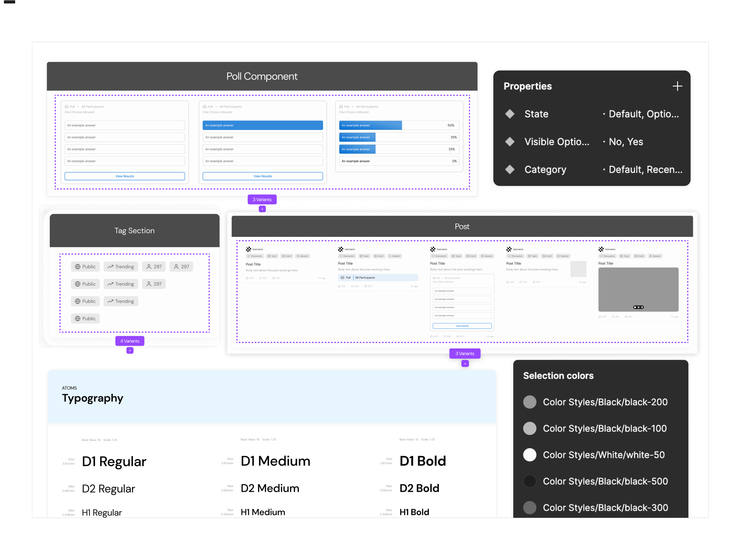Click the plus icon below 4 Variants
This screenshot has width=741, height=560.
click(130, 350)
